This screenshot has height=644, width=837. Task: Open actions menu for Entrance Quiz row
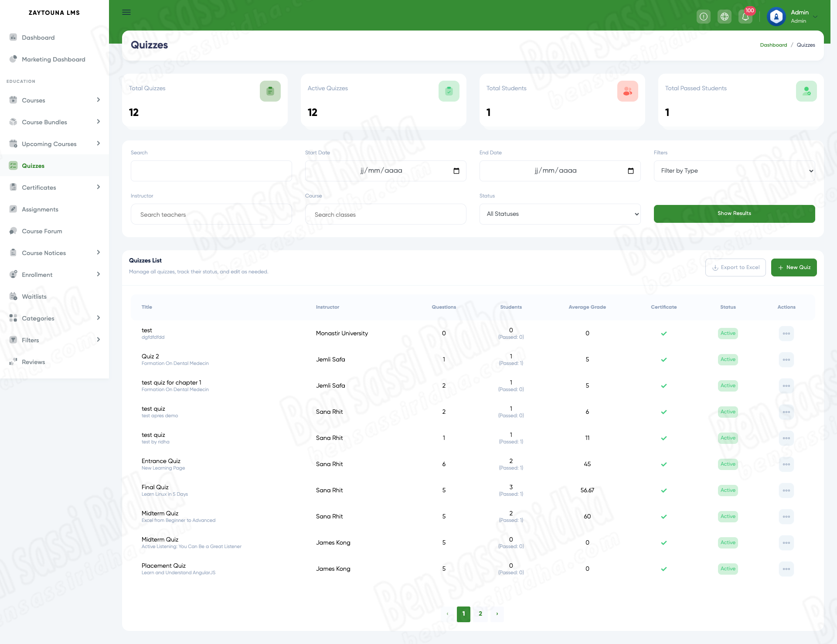click(x=786, y=464)
